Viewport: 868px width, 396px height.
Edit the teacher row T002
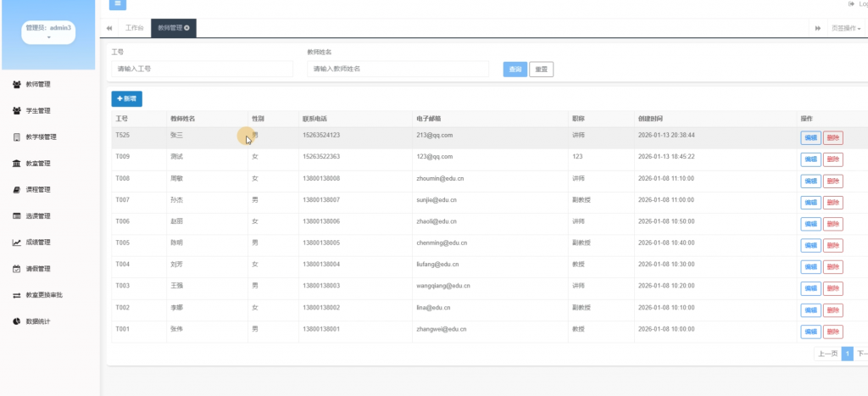click(x=810, y=310)
